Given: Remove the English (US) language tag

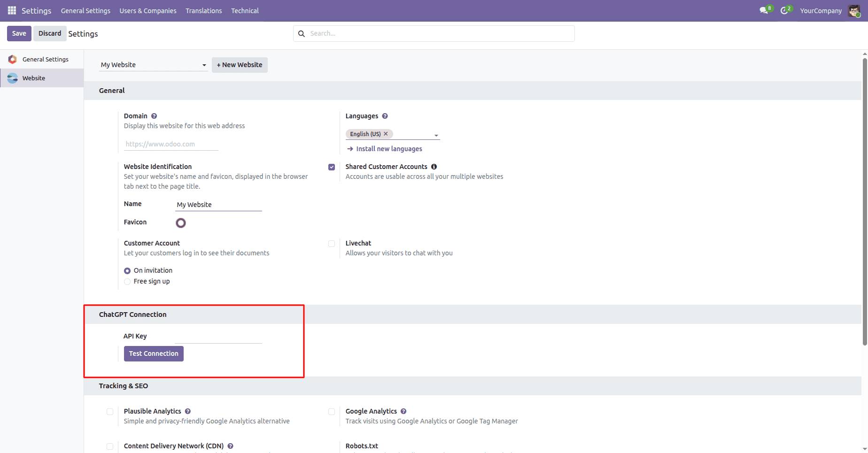Looking at the screenshot, I should click(386, 134).
